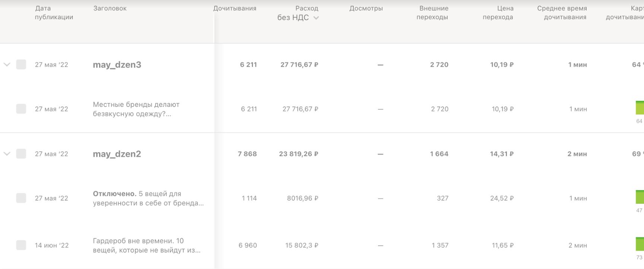The image size is (644, 269).
Task: Click green read-through bar for Местные бренды
Action: tap(640, 108)
